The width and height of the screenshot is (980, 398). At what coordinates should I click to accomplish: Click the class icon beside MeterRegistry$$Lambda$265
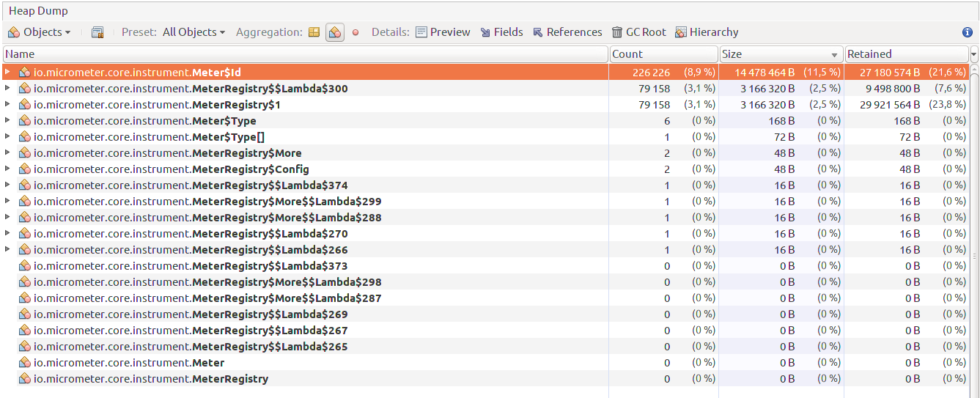pos(24,347)
